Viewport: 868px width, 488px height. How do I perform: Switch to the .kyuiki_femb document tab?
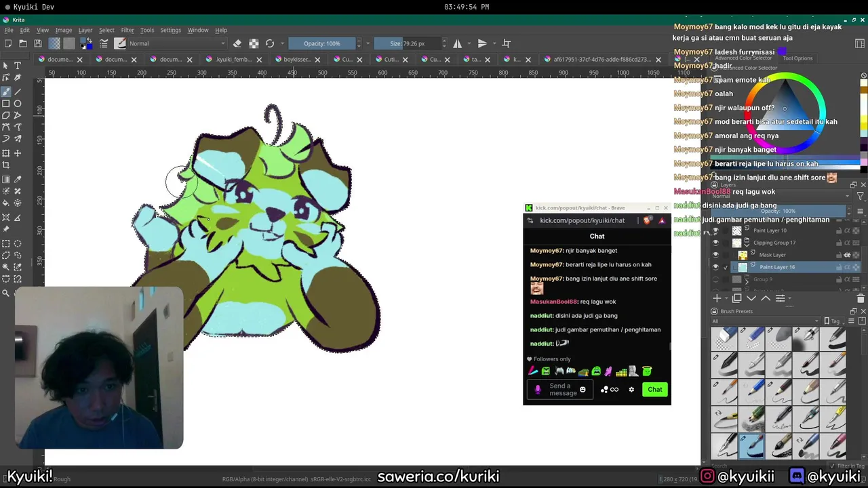[x=233, y=59]
